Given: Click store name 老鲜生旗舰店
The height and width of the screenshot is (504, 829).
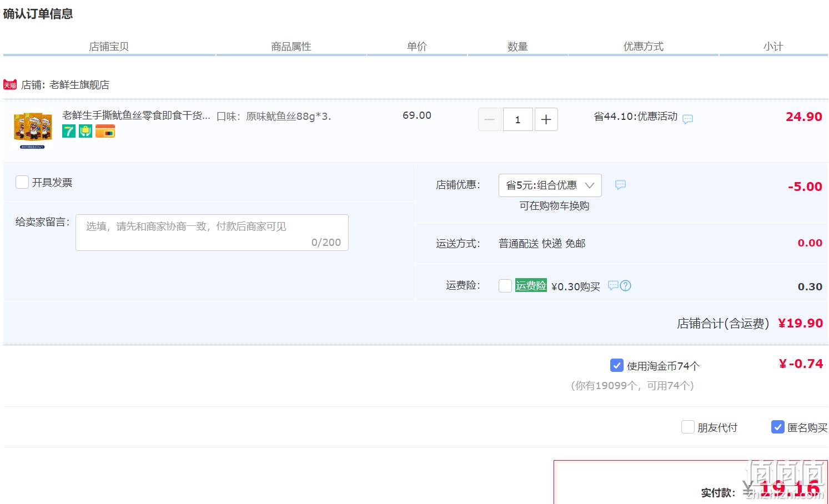Looking at the screenshot, I should [79, 85].
